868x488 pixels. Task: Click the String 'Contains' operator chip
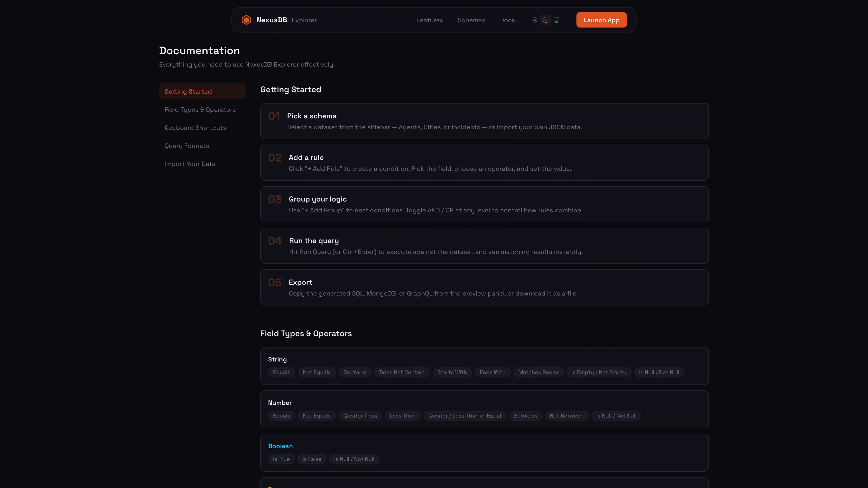point(355,372)
